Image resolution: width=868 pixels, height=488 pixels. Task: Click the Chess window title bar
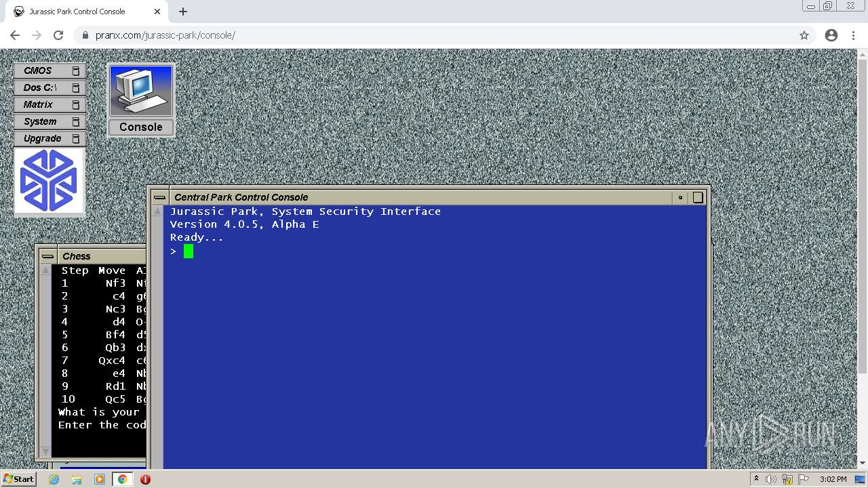(101, 256)
